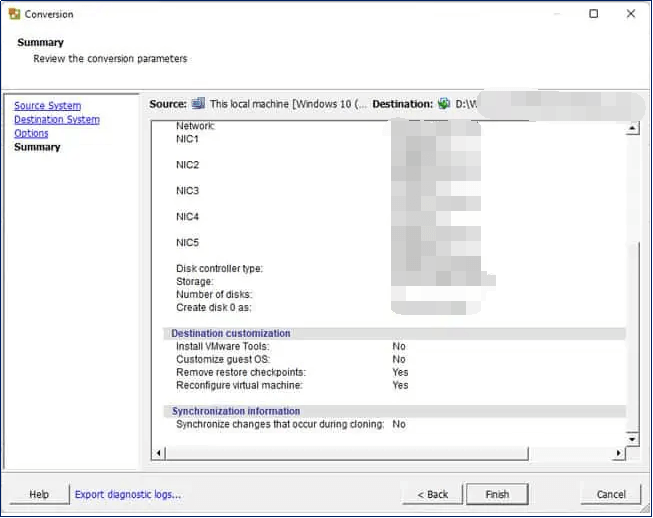
Task: Click the horizontal scrollbar thumb
Action: tap(347, 453)
